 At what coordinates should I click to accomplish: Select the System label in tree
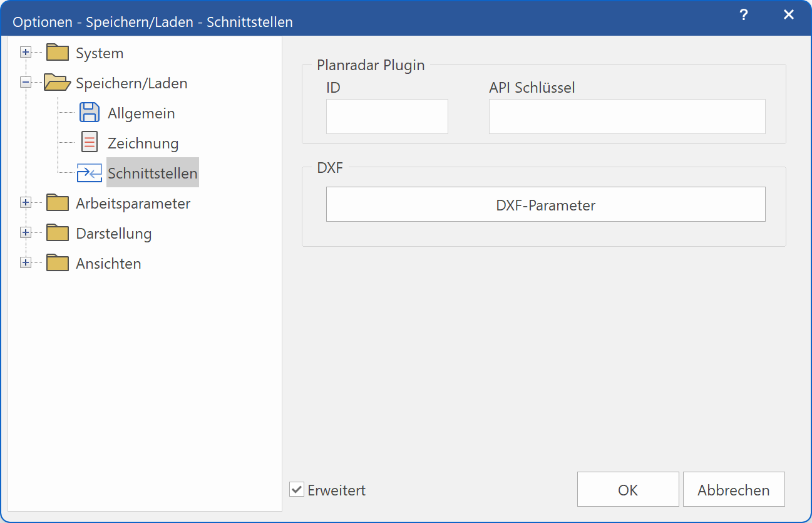point(100,53)
